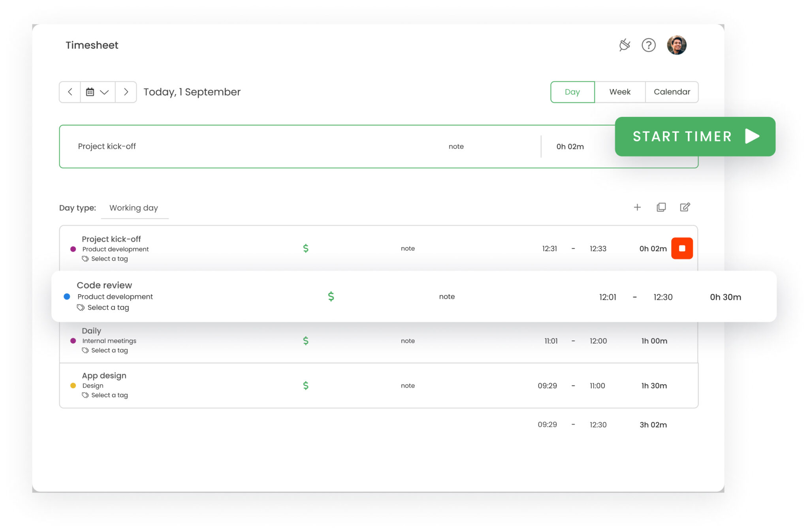Toggle billable status on Code review
The image size is (809, 532).
point(330,296)
